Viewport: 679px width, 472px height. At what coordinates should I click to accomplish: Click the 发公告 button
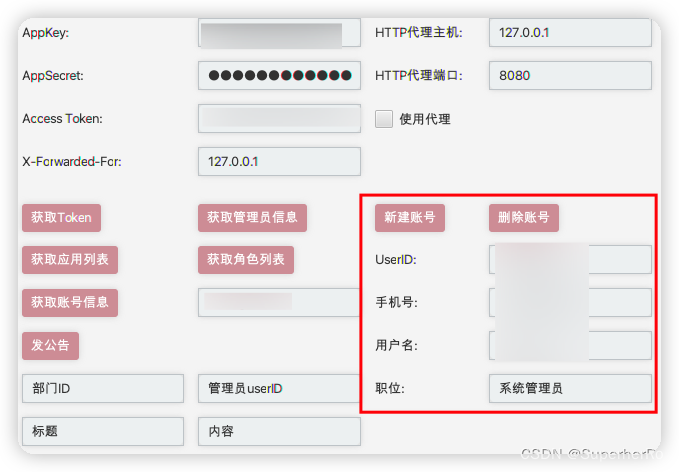click(x=50, y=346)
